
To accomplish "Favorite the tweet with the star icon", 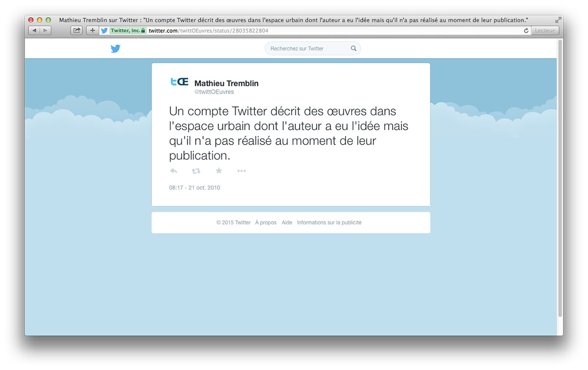I will click(219, 171).
